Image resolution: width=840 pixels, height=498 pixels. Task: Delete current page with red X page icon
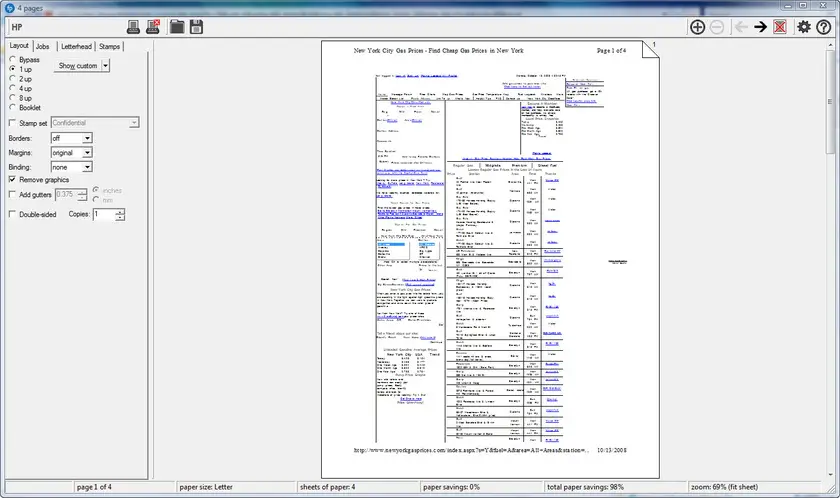(780, 27)
